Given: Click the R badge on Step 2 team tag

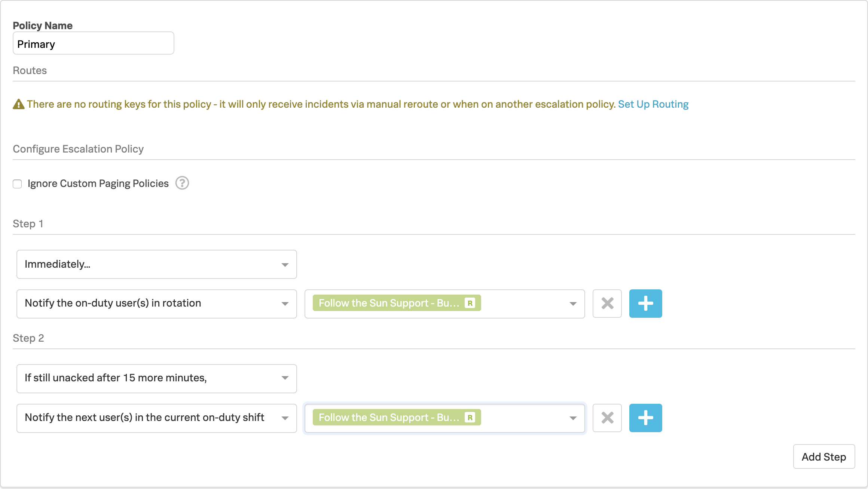Looking at the screenshot, I should click(470, 418).
